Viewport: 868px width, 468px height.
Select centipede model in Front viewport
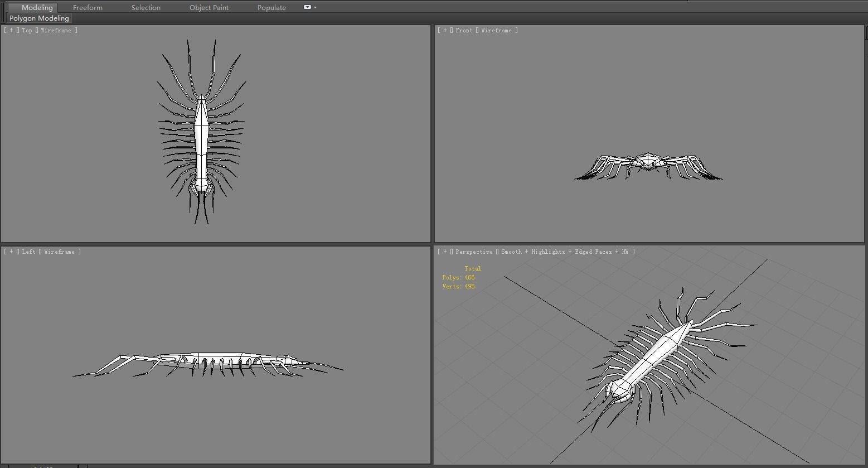pos(648,161)
